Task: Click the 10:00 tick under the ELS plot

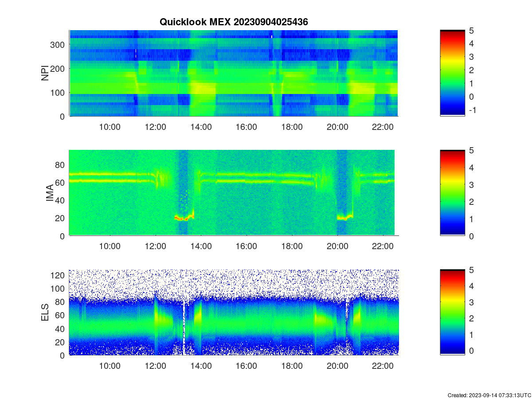Action: (x=110, y=366)
